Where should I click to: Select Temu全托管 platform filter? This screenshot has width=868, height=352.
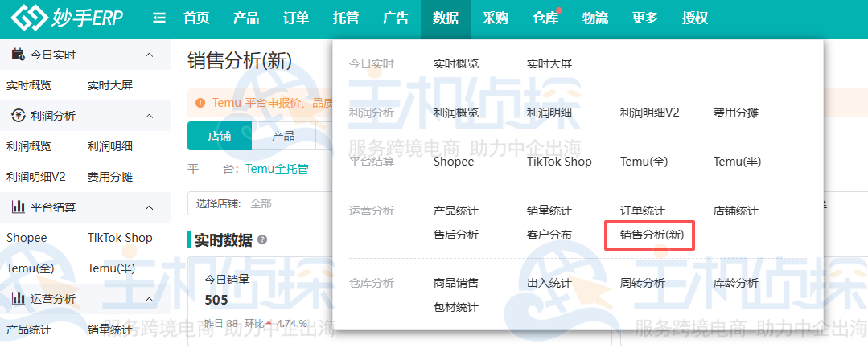click(x=277, y=169)
